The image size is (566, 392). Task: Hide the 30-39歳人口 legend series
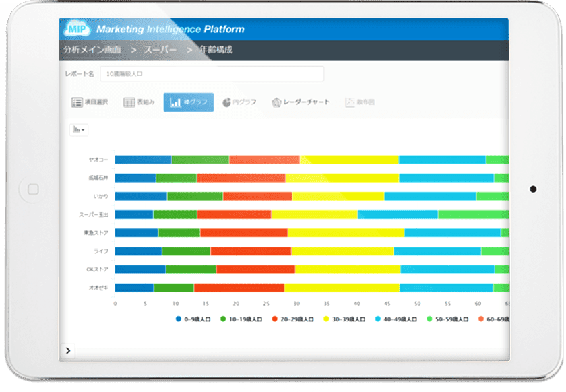pyautogui.click(x=344, y=319)
